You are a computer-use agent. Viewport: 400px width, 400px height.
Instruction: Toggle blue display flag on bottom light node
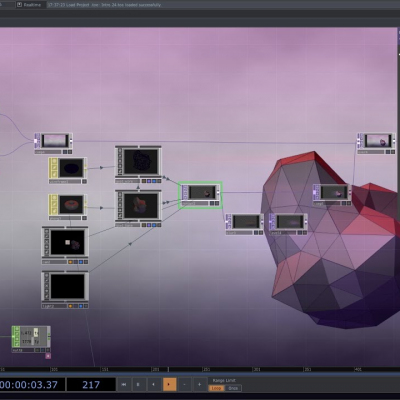tap(81, 306)
